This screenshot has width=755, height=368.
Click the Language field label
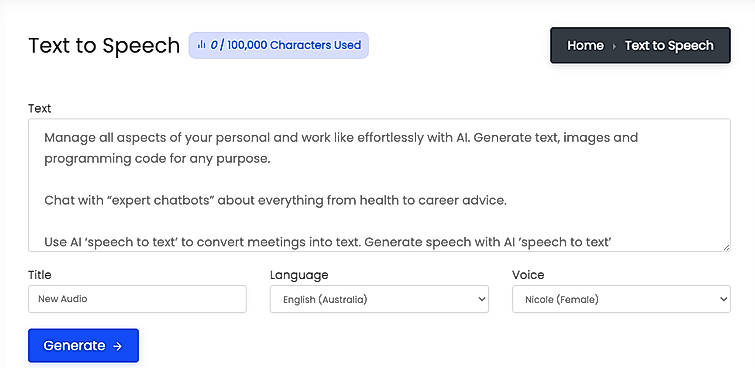(299, 275)
